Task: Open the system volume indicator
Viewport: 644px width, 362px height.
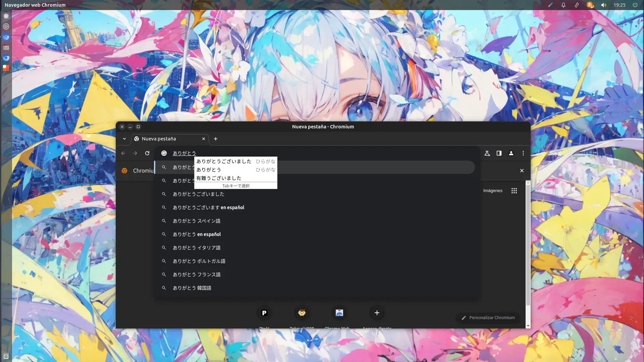Action: [x=604, y=5]
